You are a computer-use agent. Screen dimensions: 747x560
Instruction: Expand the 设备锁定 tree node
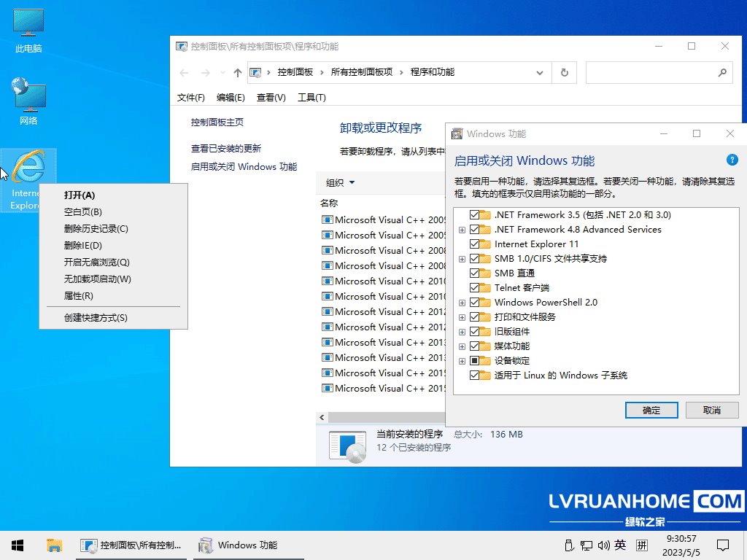[x=462, y=361]
